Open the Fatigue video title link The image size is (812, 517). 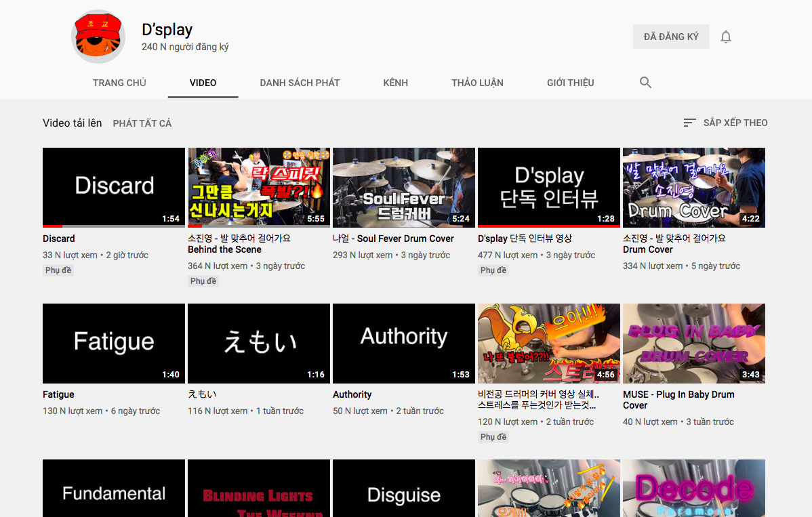(x=58, y=394)
